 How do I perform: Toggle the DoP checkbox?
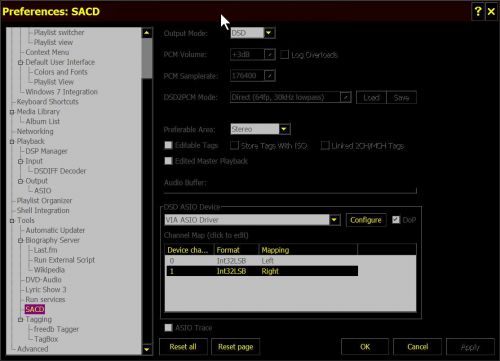coord(396,220)
